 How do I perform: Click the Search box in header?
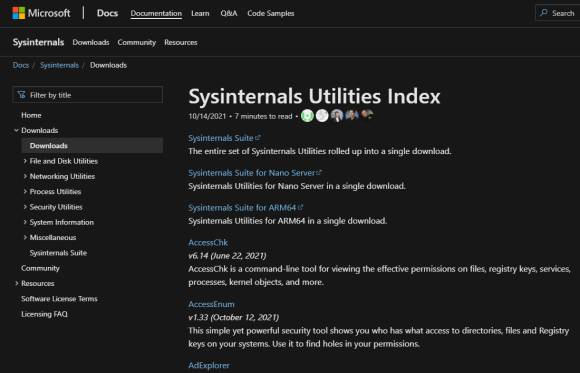click(557, 13)
